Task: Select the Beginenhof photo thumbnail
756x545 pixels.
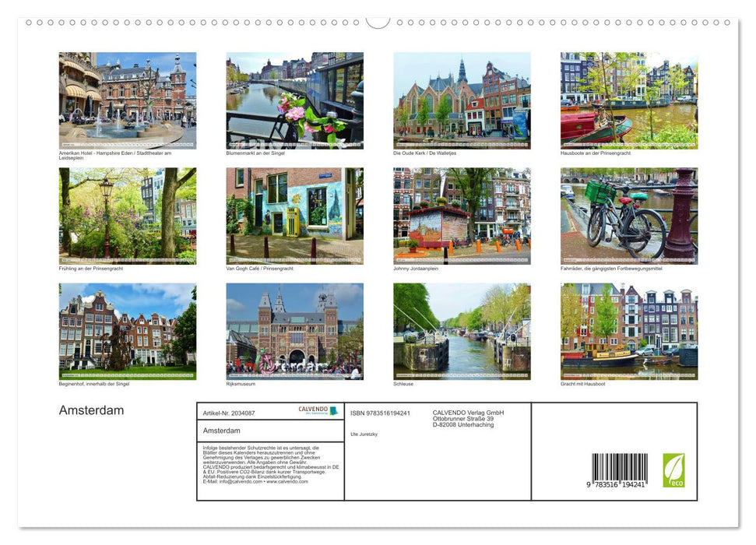Action: [128, 332]
